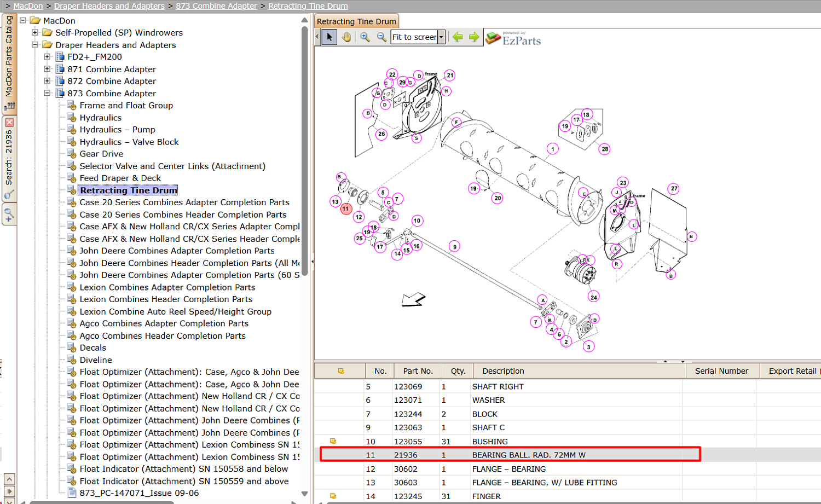The width and height of the screenshot is (821, 504).
Task: Click the Qty. column header
Action: [x=458, y=371]
